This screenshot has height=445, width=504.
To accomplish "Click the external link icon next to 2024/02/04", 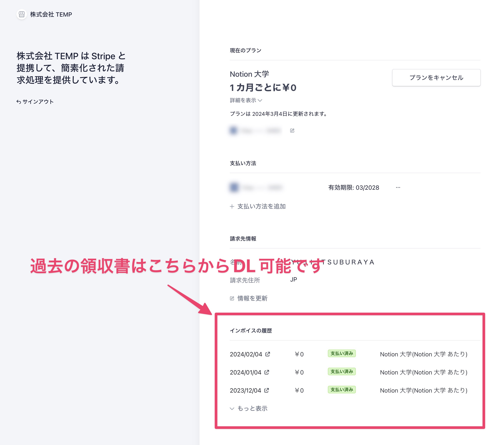I will coord(267,354).
